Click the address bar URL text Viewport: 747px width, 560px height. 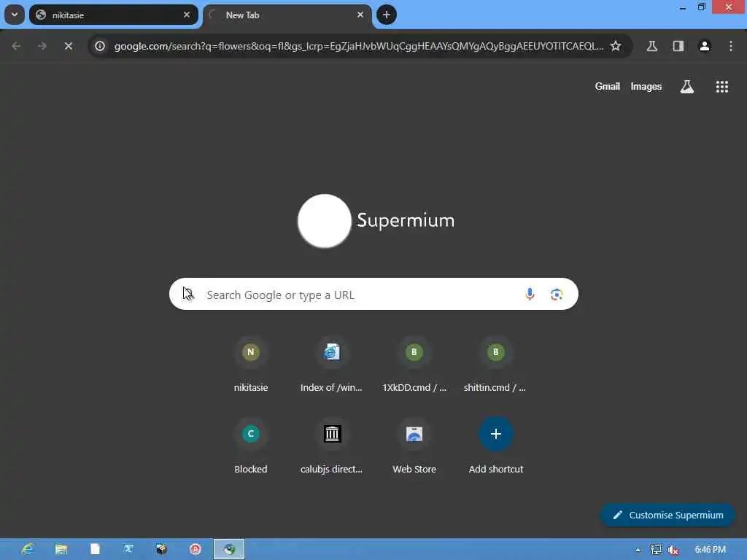(358, 46)
